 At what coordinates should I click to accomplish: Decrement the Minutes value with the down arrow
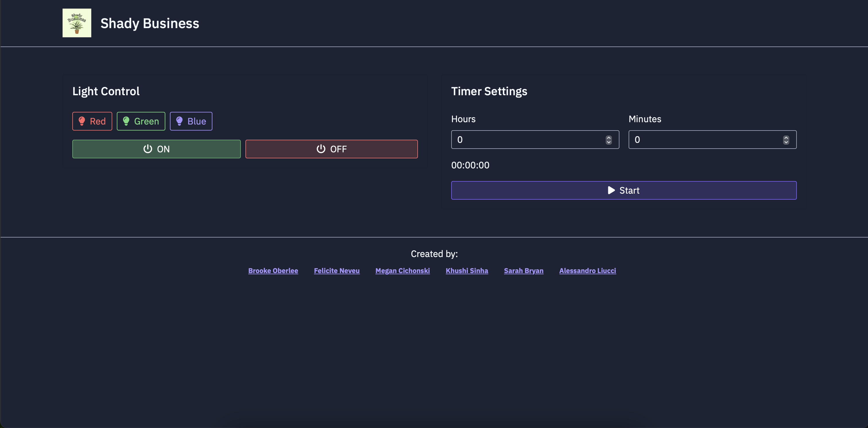[786, 142]
